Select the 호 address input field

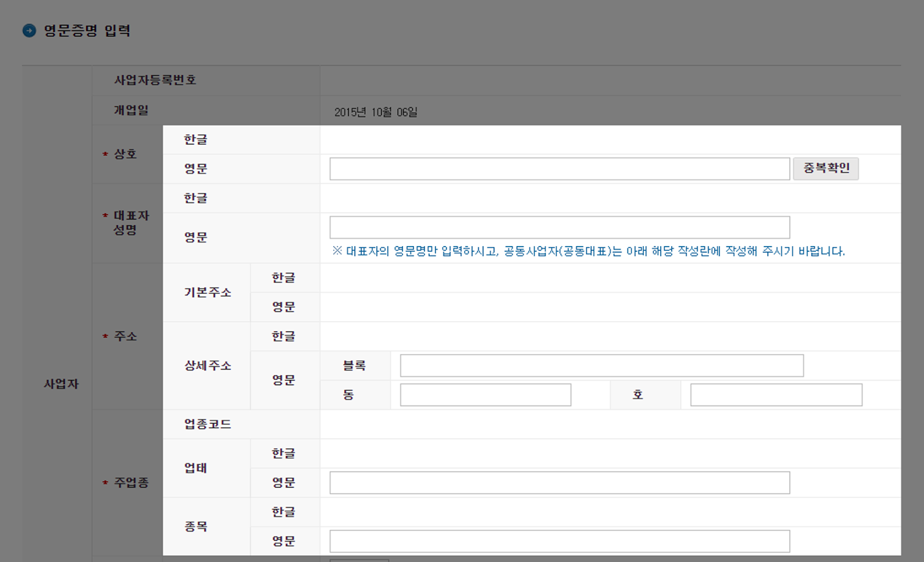(x=776, y=395)
